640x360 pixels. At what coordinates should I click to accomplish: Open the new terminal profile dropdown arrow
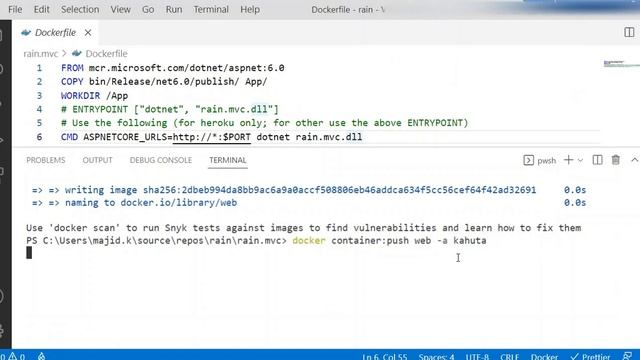580,160
